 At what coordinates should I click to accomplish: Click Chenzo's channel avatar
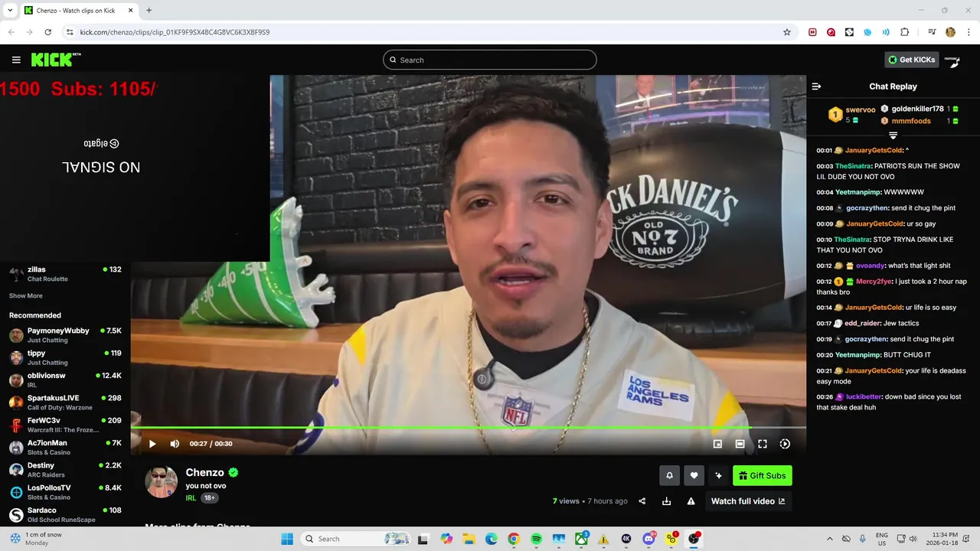coord(162,482)
